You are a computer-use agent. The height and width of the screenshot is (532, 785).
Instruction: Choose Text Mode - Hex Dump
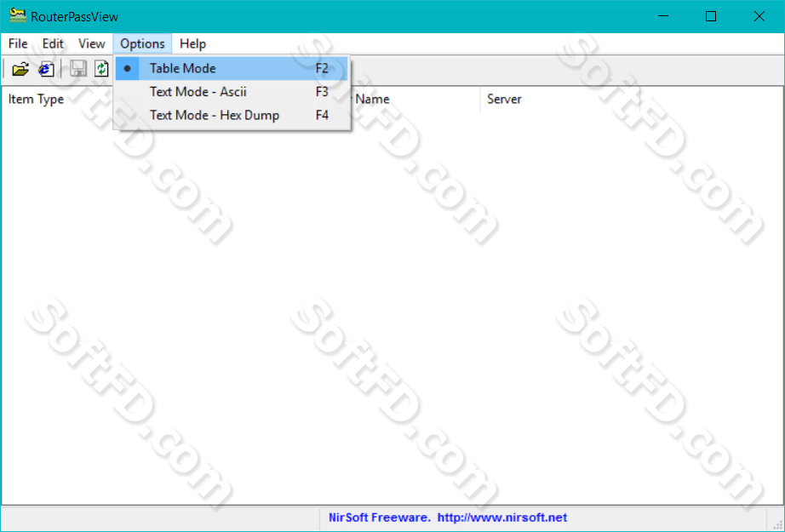[x=232, y=115]
